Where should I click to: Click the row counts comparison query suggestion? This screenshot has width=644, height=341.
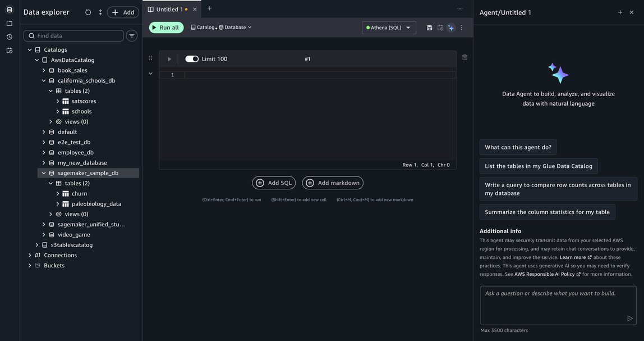(558, 189)
